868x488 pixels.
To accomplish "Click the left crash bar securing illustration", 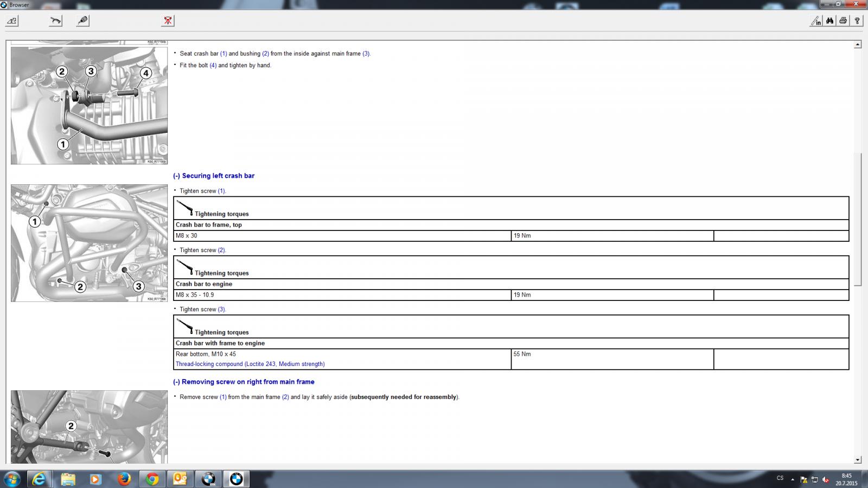I will [89, 243].
